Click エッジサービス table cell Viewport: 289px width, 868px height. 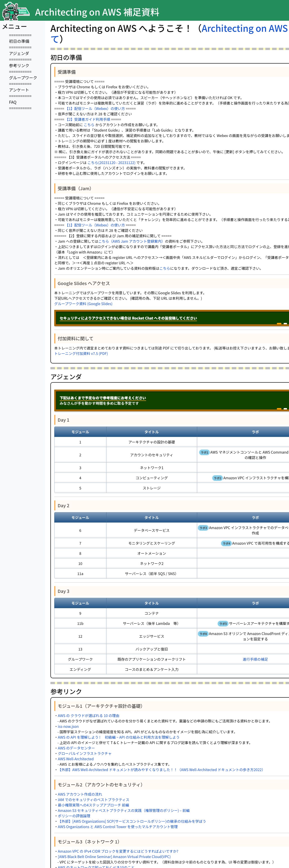click(152, 636)
